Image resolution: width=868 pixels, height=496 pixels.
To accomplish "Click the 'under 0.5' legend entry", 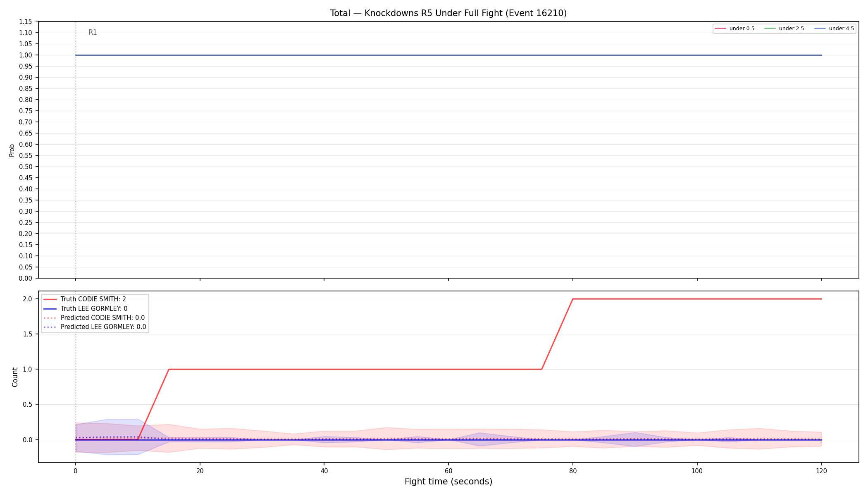I will 734,29.
